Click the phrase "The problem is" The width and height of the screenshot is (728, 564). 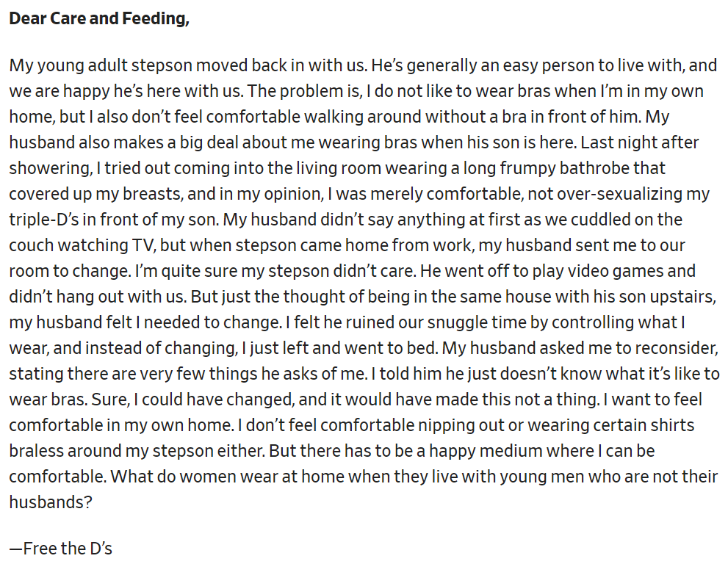point(303,92)
